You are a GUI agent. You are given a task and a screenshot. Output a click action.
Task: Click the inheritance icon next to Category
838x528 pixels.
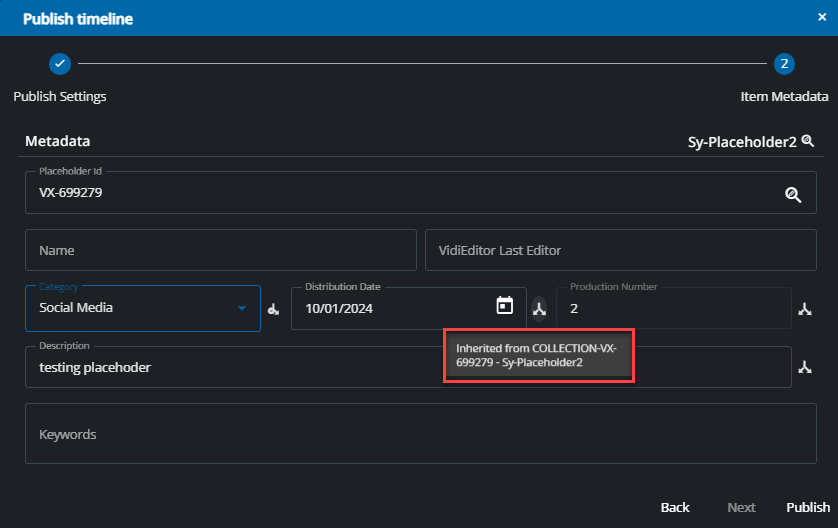pos(273,309)
